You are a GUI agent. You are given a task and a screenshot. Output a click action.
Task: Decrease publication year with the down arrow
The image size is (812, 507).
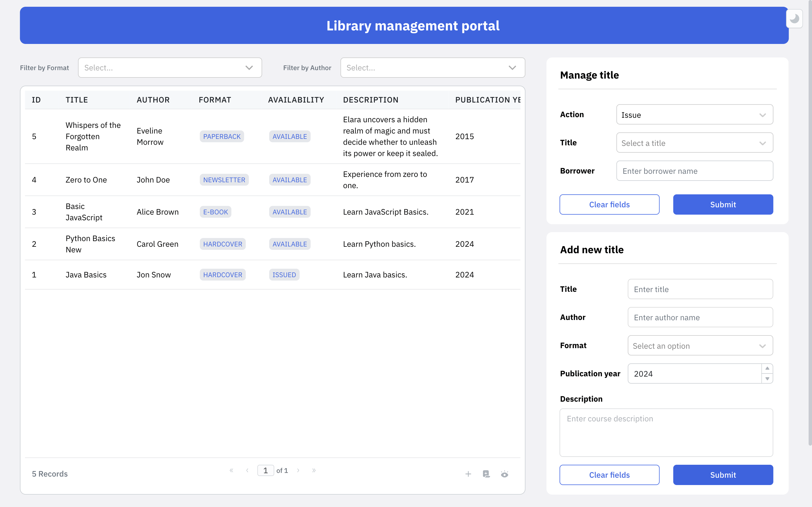[767, 379]
